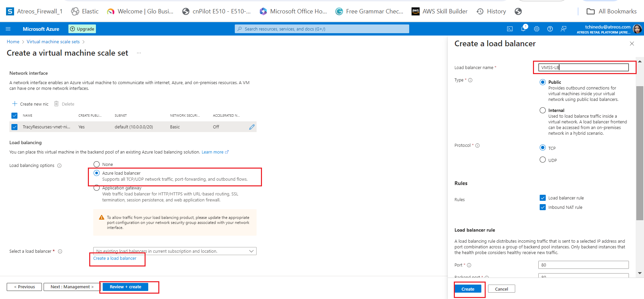This screenshot has height=299, width=644.
Task: Open the History bookmark
Action: pyautogui.click(x=491, y=11)
